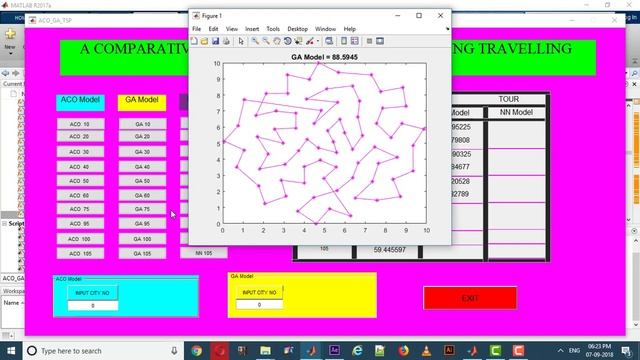640x360 pixels.
Task: Open the Action Center notification icon
Action: [627, 351]
